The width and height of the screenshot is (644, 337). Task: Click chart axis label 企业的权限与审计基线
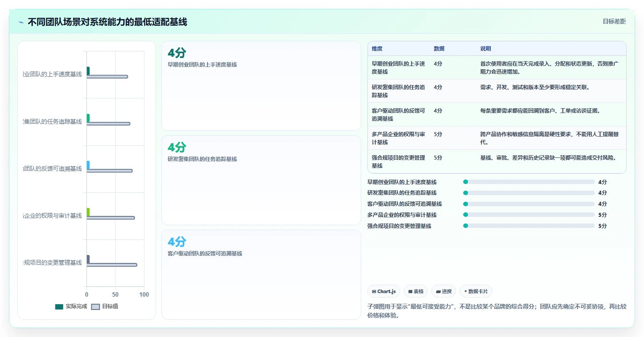coord(53,216)
